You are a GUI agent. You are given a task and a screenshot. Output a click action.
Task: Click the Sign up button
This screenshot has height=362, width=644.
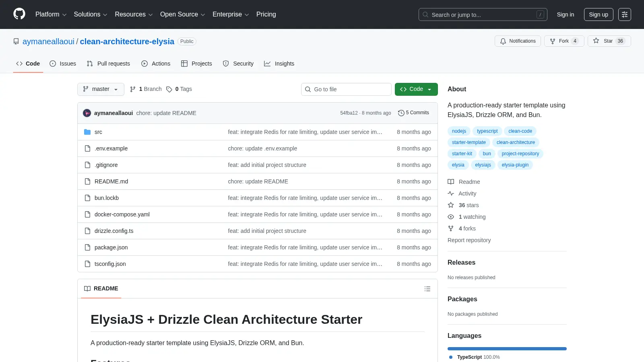pyautogui.click(x=599, y=14)
